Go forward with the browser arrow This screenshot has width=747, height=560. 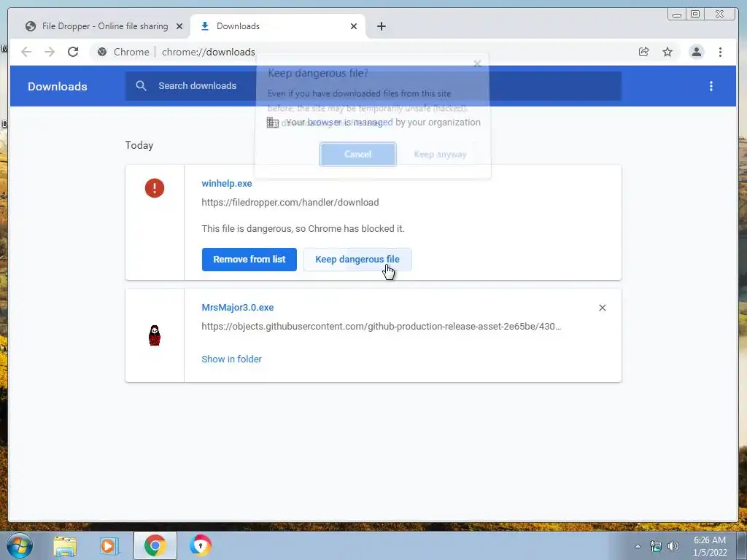(x=50, y=52)
